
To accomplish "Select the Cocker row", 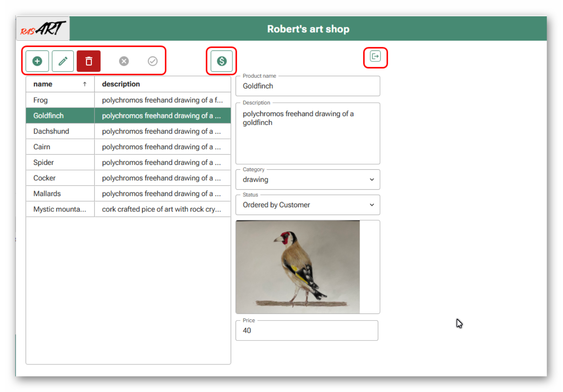I will point(128,178).
